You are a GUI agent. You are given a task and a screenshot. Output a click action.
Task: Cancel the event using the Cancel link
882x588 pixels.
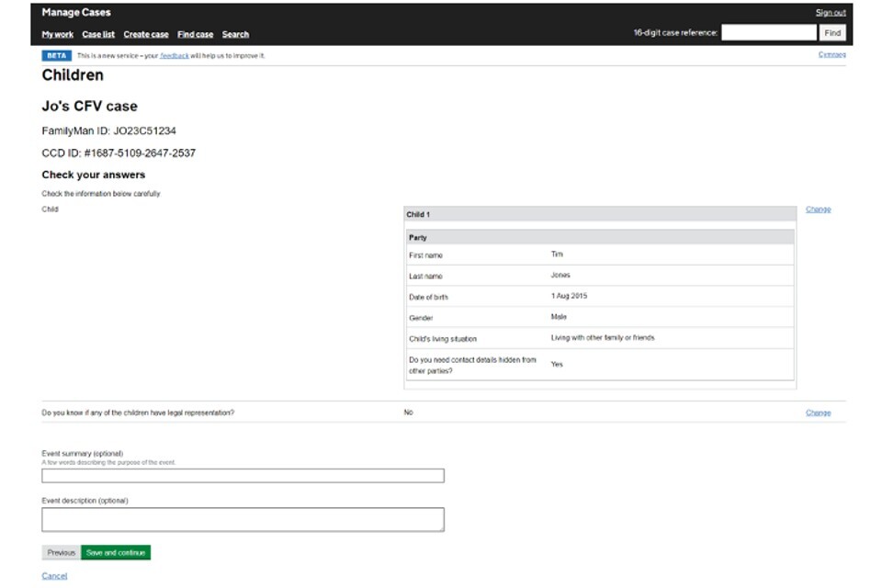point(54,576)
